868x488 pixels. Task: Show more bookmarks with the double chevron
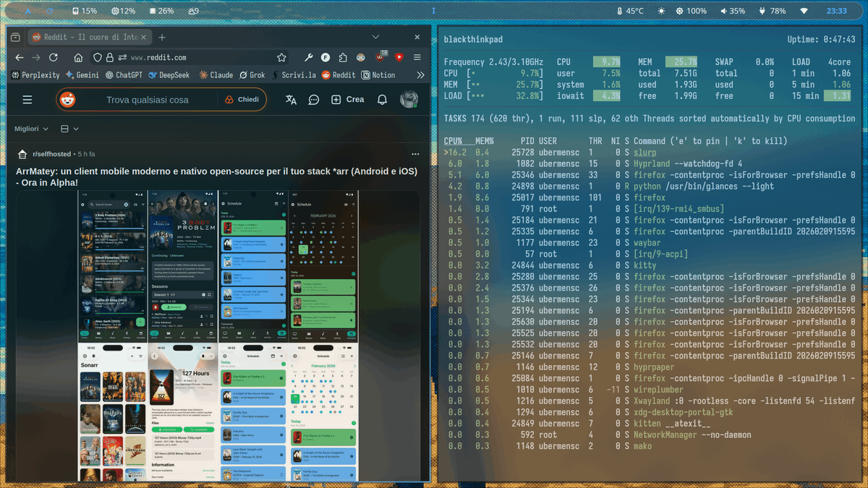pos(420,75)
